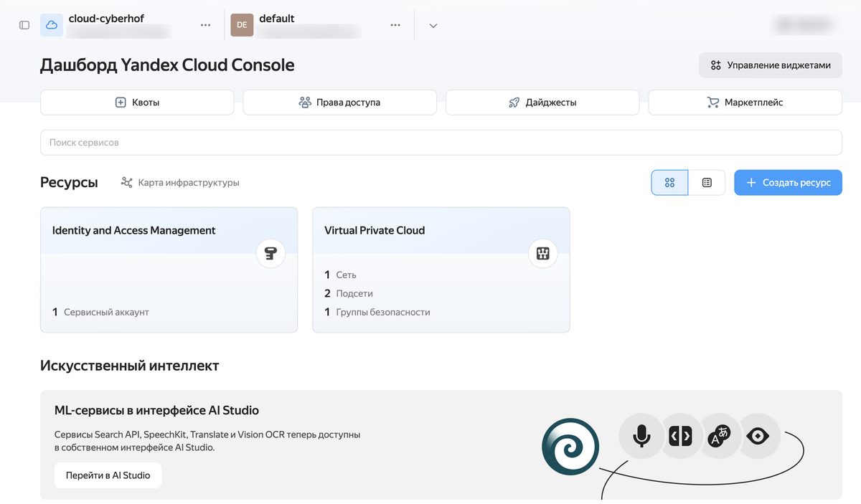Click the plus icon in Создать ресурс
Viewport: 861px width, 504px height.
pyautogui.click(x=751, y=183)
